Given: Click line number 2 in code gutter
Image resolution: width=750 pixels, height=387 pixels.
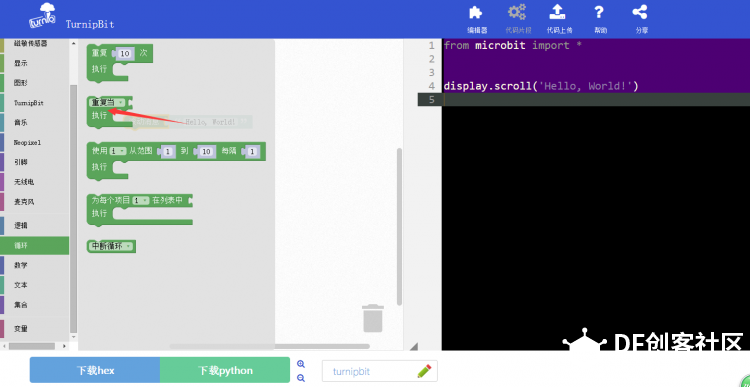Looking at the screenshot, I should click(431, 59).
